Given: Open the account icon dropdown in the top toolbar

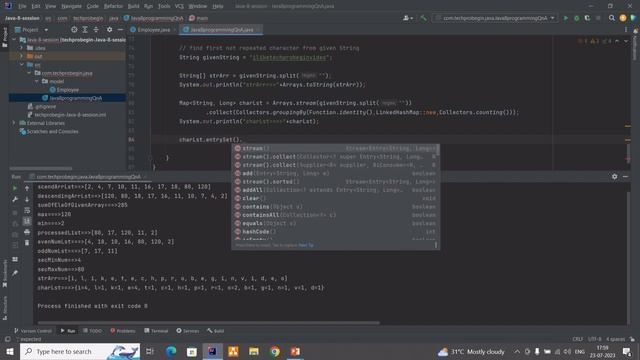Looking at the screenshot, I should click(408, 18).
